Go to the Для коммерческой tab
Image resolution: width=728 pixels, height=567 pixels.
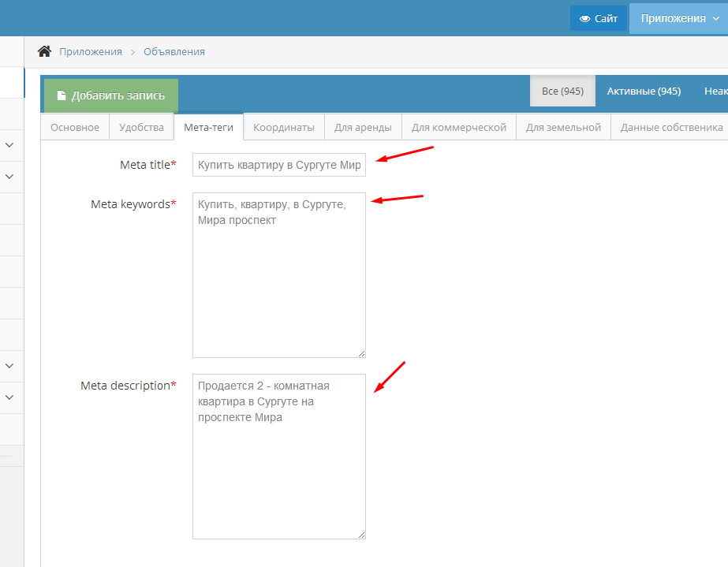(x=458, y=127)
